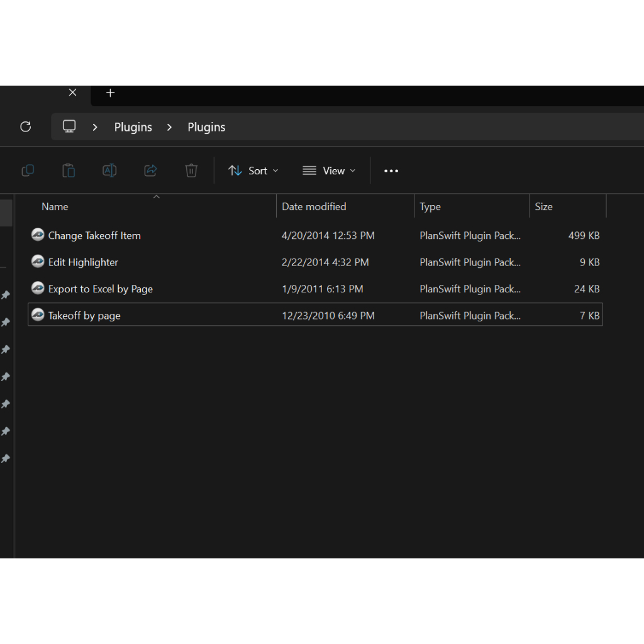The width and height of the screenshot is (644, 644).
Task: Select Export to Excel by Page file
Action: (x=101, y=289)
